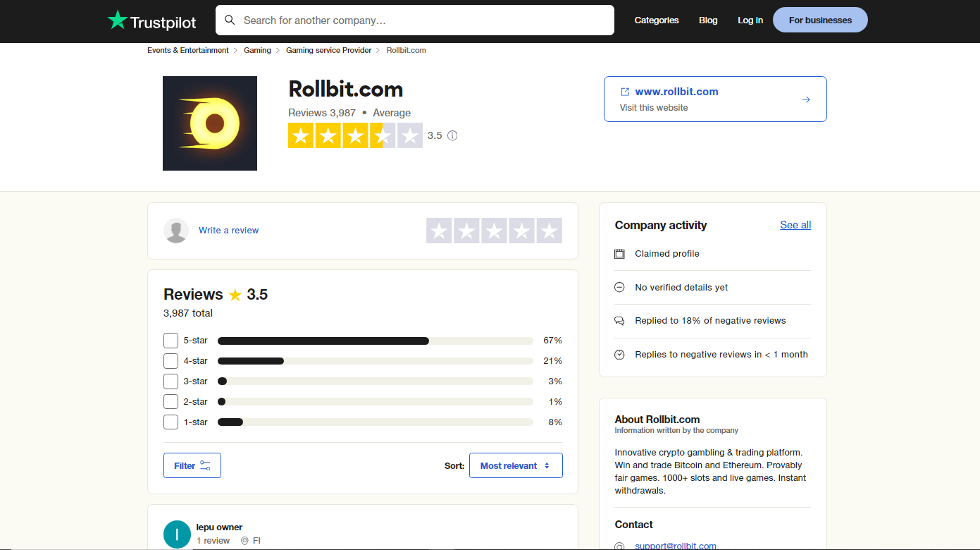Click the lepu owner reviewer avatar
980x550 pixels.
[x=177, y=534]
